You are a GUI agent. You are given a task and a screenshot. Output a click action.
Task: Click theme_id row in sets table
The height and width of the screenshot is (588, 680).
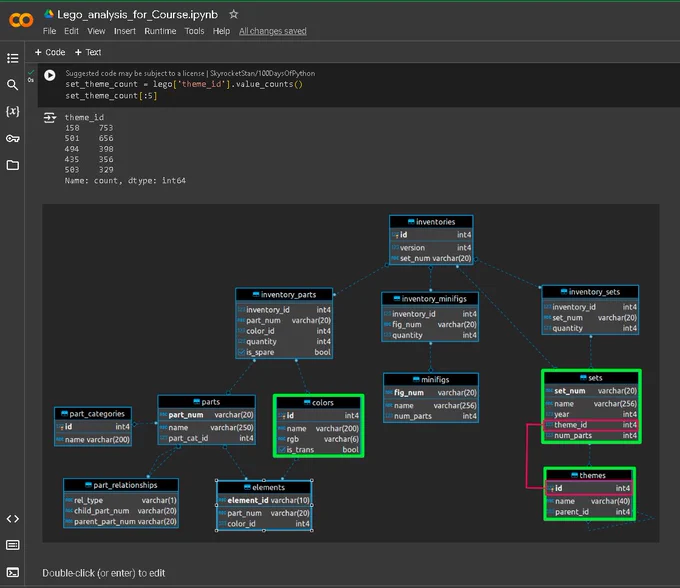[x=591, y=425]
